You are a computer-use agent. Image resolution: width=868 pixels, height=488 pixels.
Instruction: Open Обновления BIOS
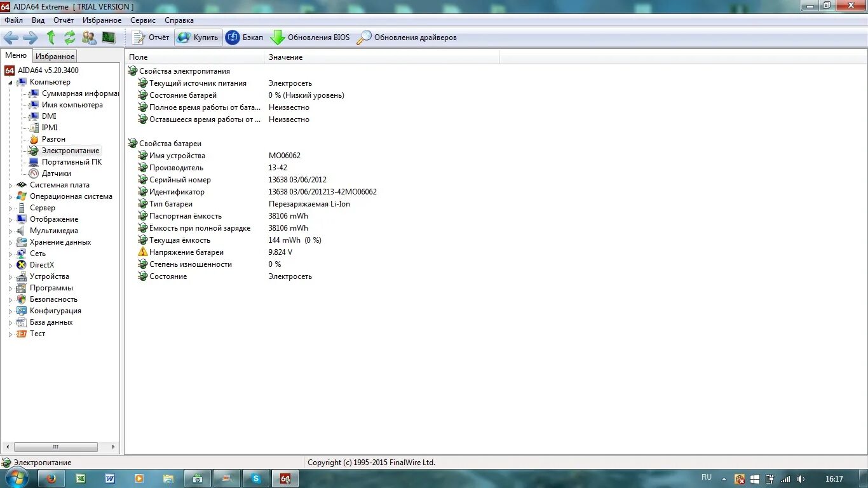click(310, 37)
